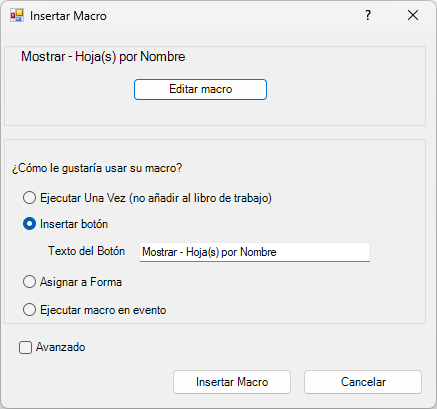Click the Insertar Macro title bar text
437x409 pixels.
point(68,16)
